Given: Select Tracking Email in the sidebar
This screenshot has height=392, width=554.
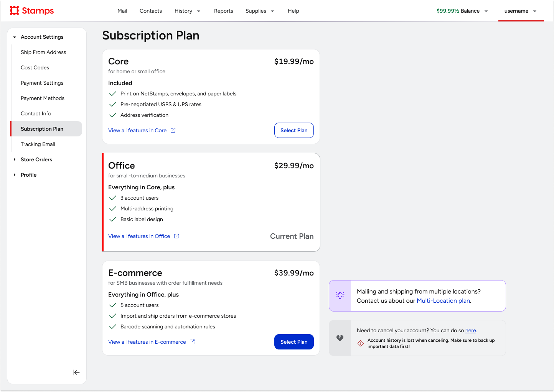Looking at the screenshot, I should [x=38, y=144].
